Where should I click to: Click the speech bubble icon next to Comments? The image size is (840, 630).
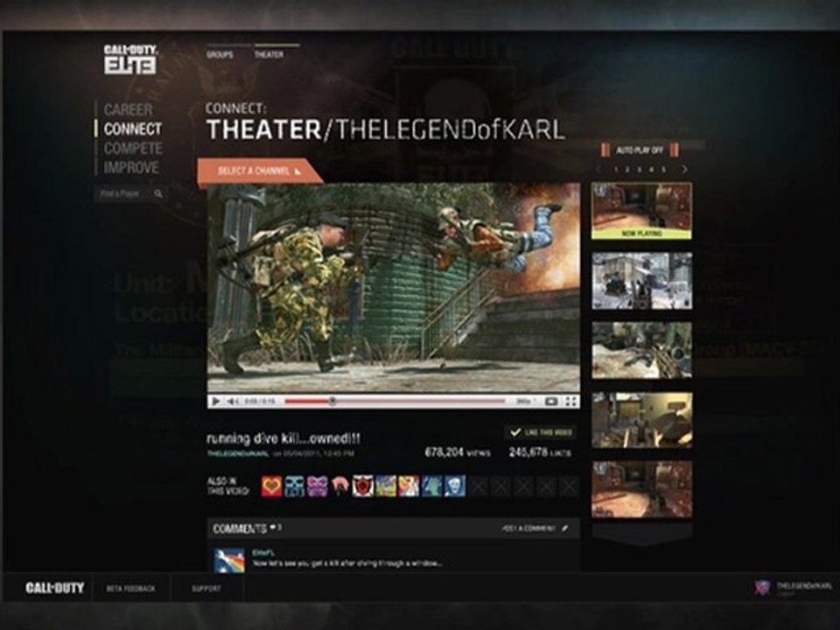pos(274,528)
